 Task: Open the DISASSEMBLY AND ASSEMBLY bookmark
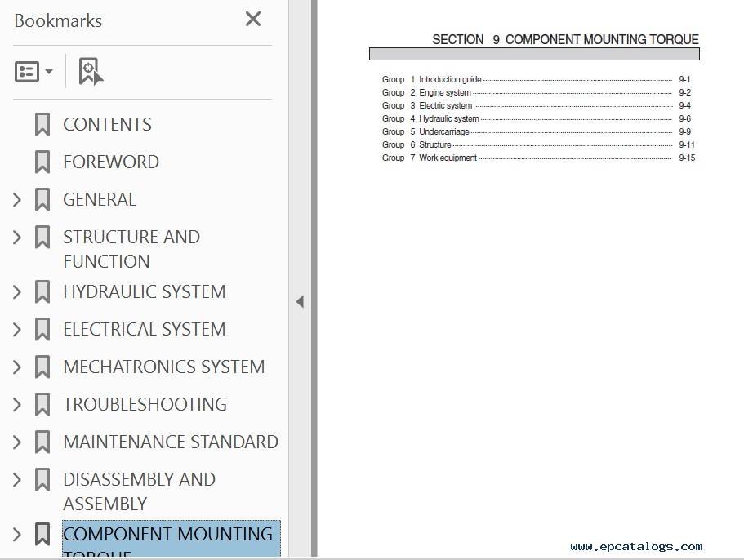pyautogui.click(x=139, y=491)
